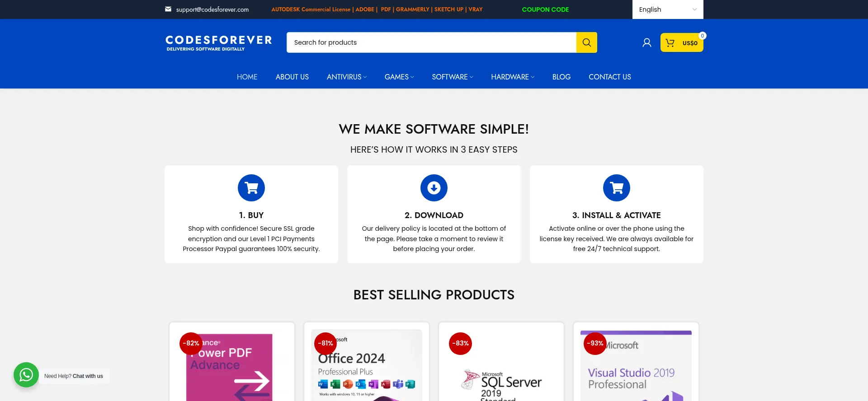The image size is (868, 401).
Task: Click the WE MAKE SOFTWARE SIMPLE! heading
Action: pos(434,129)
